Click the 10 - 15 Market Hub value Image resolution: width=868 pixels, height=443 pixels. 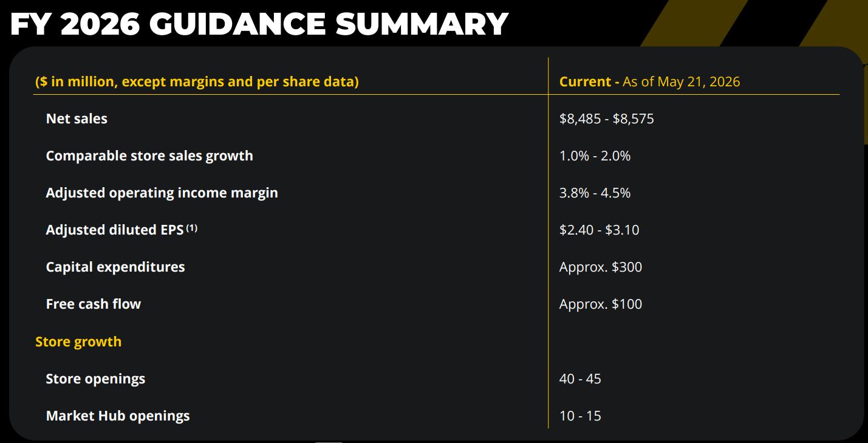(x=580, y=416)
